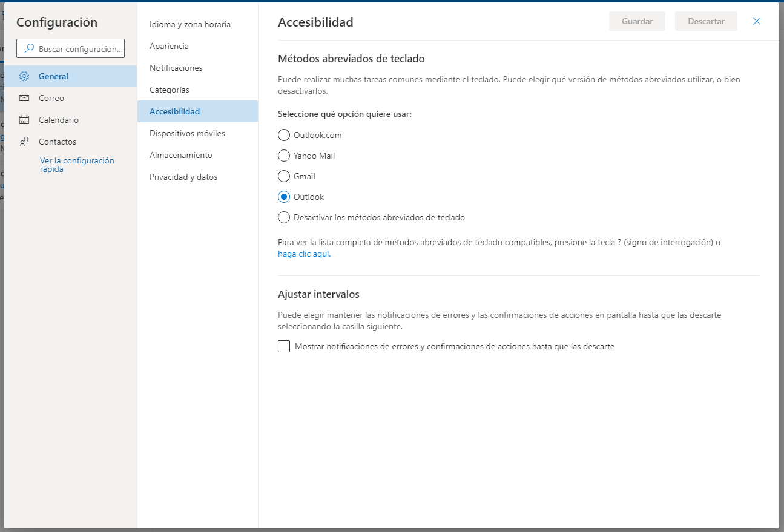Open Notificaciones settings

coord(197,68)
